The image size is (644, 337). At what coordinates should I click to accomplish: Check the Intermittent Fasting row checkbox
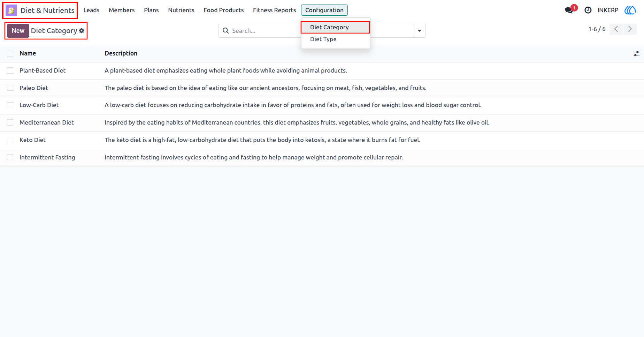click(x=10, y=157)
